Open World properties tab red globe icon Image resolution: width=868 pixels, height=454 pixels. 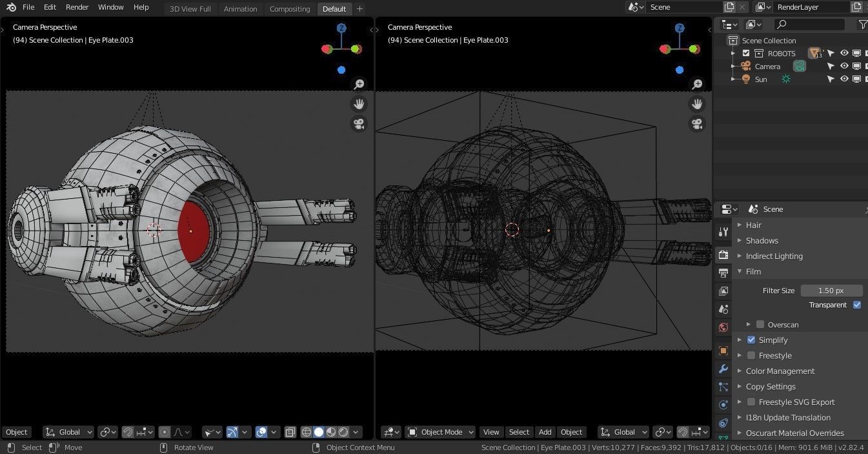click(x=723, y=327)
